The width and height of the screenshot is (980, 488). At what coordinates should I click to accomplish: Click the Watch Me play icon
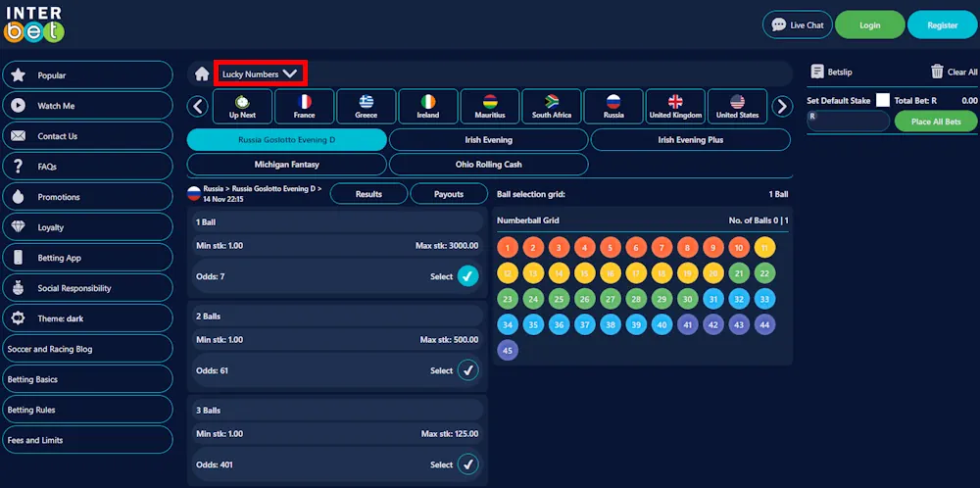coord(18,106)
